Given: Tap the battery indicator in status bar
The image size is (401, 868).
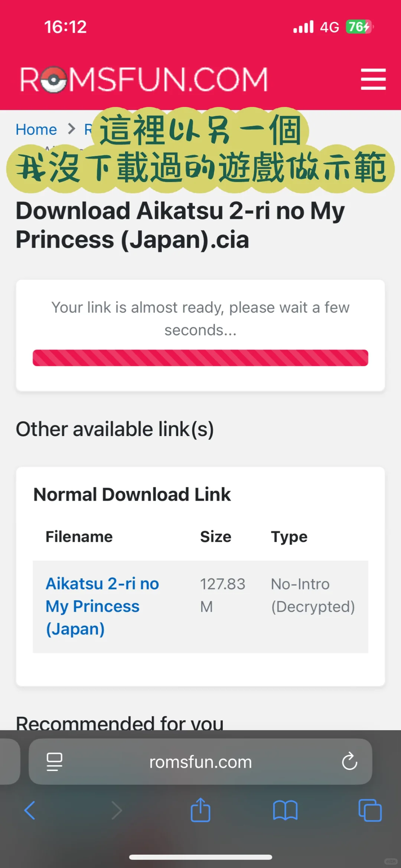Looking at the screenshot, I should [359, 27].
